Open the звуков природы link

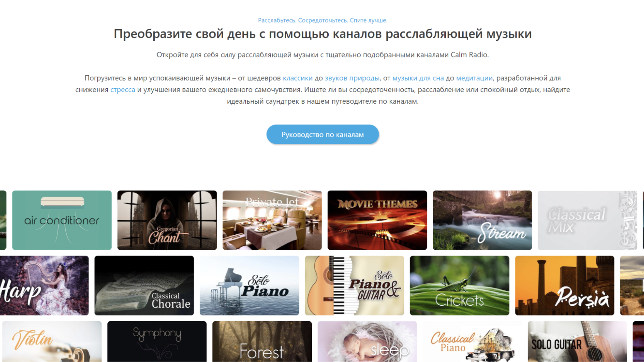(352, 78)
